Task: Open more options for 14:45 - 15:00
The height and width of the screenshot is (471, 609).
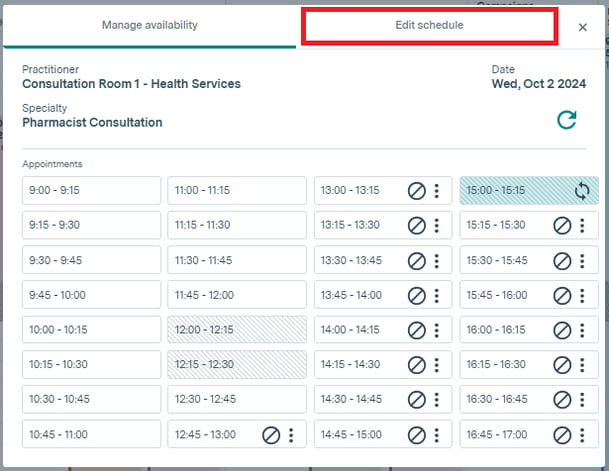Action: pyautogui.click(x=437, y=435)
